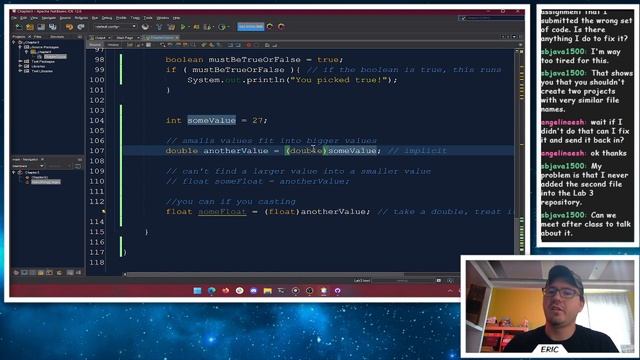Select the highlighted main method in Navigator

point(46,182)
